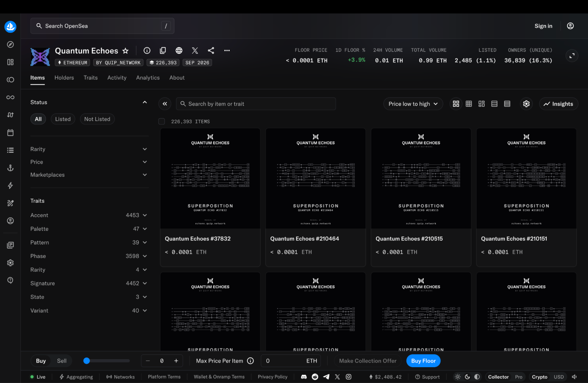Tick the select-all items checkbox
The width and height of the screenshot is (588, 383).
point(162,121)
